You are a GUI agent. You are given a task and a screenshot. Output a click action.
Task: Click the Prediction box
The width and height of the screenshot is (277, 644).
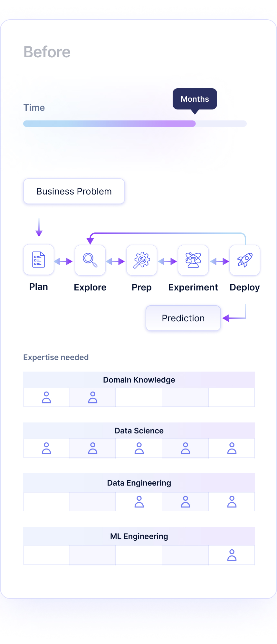click(183, 318)
